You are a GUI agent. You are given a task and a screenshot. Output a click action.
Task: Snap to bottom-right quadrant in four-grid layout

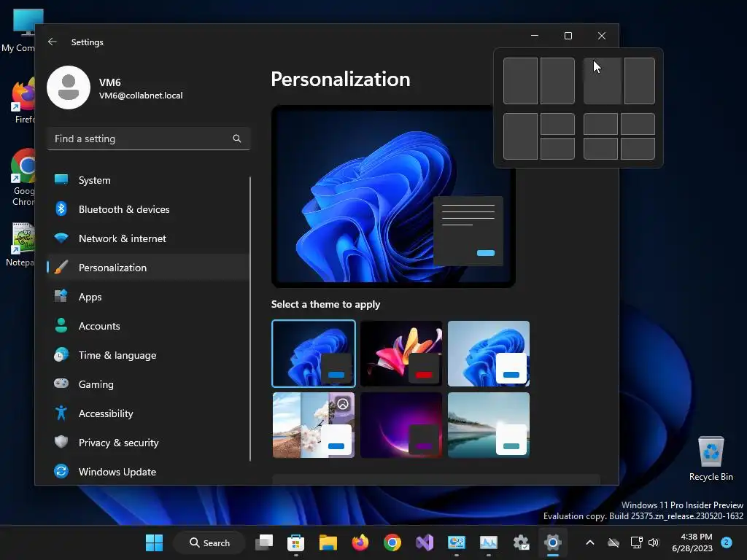pos(638,149)
